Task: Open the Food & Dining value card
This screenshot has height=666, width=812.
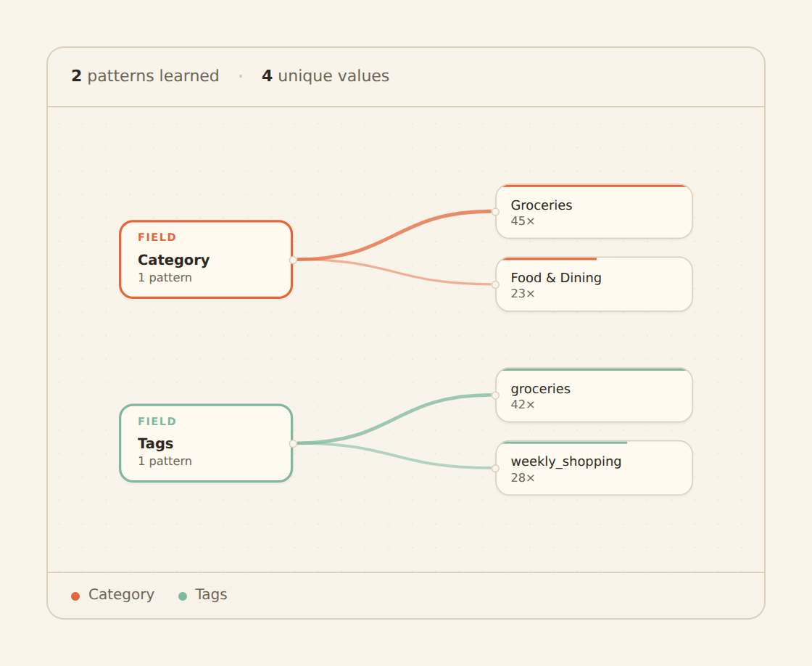Action: [x=594, y=284]
